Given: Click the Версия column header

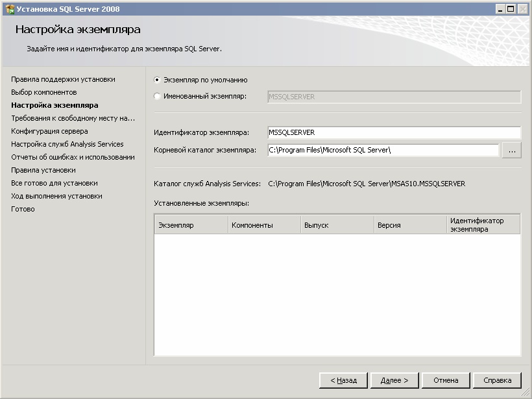Looking at the screenshot, I should [x=410, y=225].
